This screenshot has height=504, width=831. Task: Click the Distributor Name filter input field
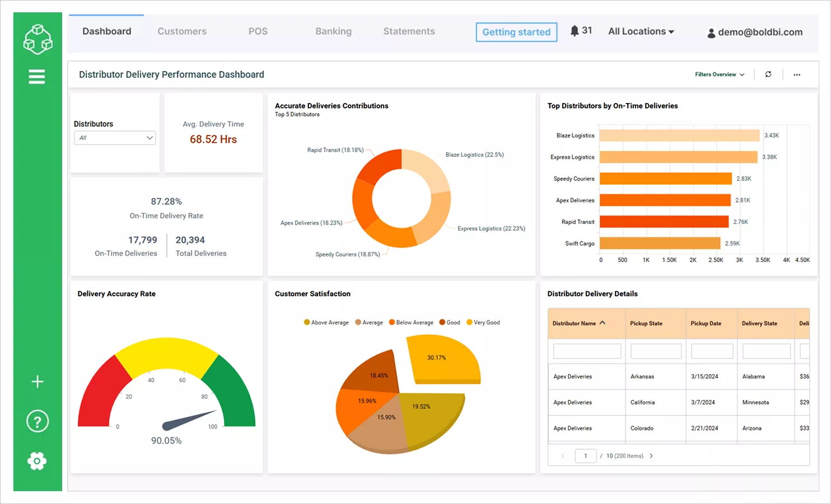pos(586,351)
